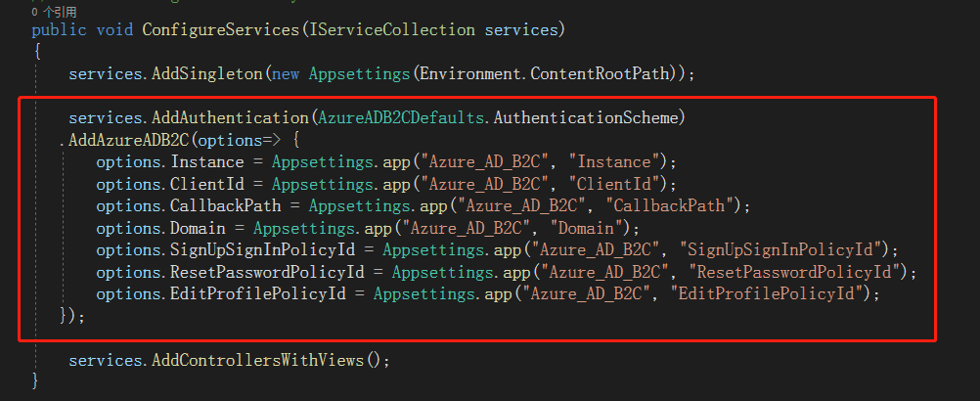Click the options.EditProfilePolicyId property
This screenshot has height=401, width=980.
221,294
